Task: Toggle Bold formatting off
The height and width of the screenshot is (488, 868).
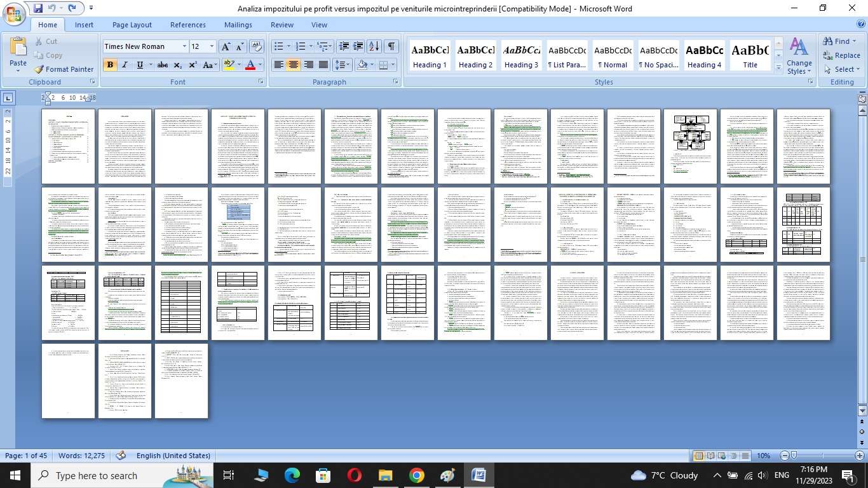Action: tap(110, 65)
